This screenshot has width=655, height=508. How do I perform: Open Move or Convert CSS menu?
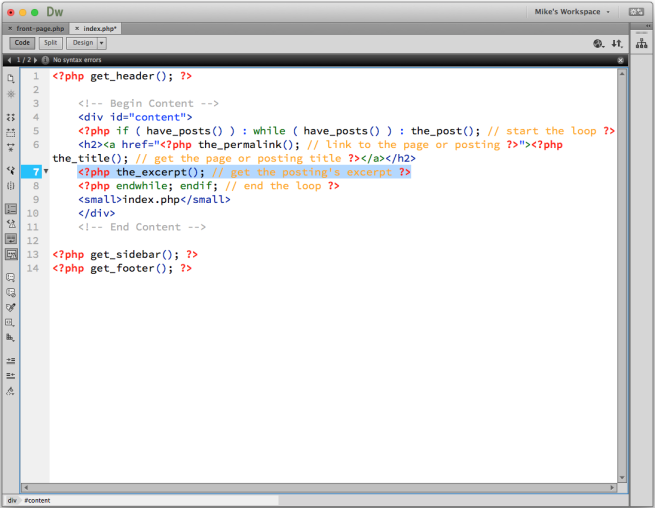pos(11,338)
